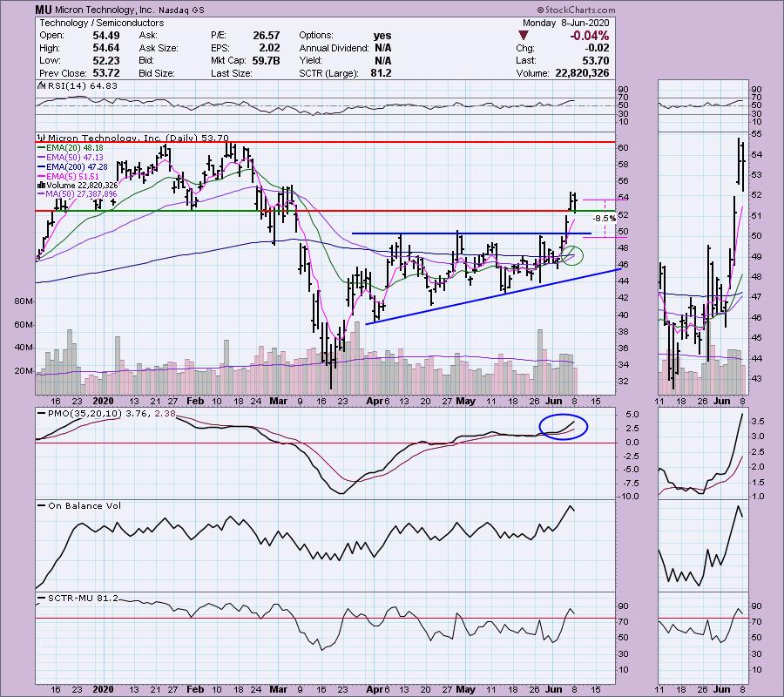Select the High value 54.64
The width and height of the screenshot is (784, 697).
[x=105, y=48]
